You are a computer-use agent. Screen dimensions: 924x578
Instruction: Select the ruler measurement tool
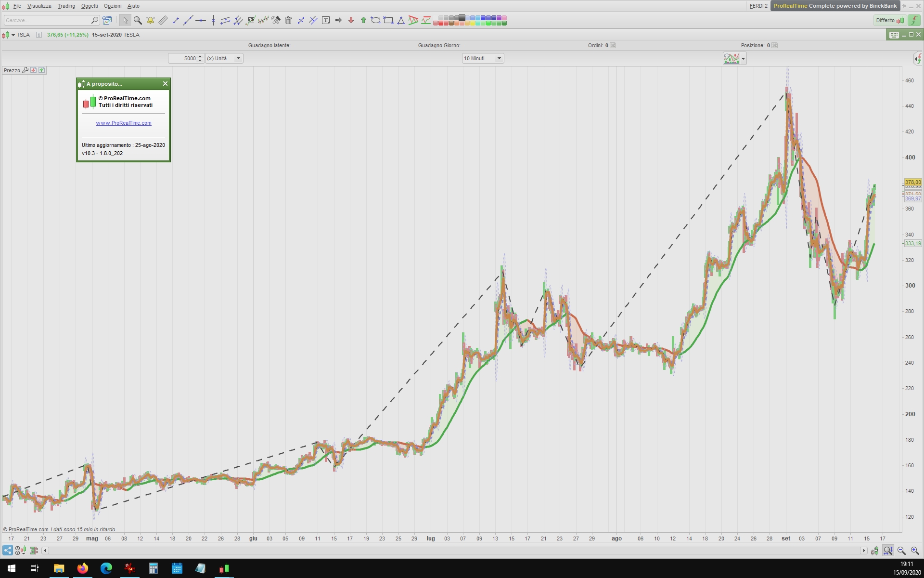163,20
